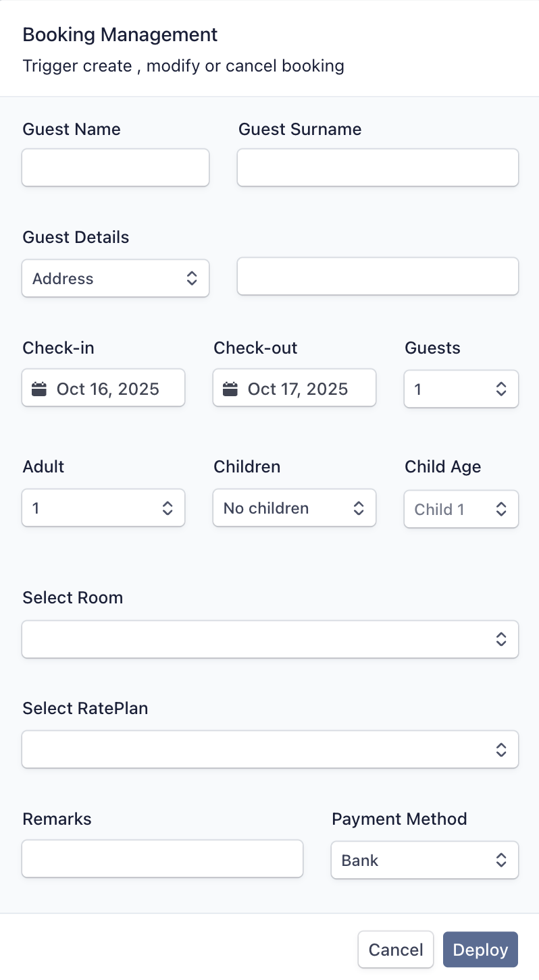539x980 pixels.
Task: Click the chevron arrows in Select Room
Action: (501, 639)
